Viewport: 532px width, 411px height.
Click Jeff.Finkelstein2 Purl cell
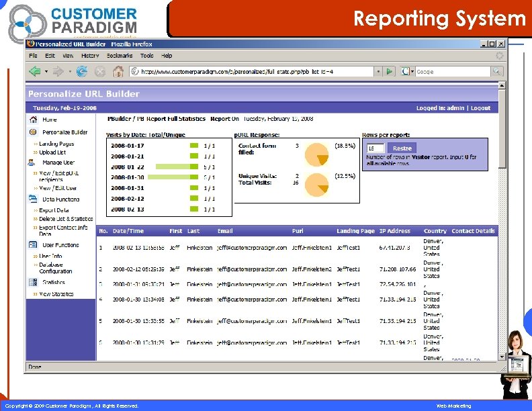tap(312, 269)
